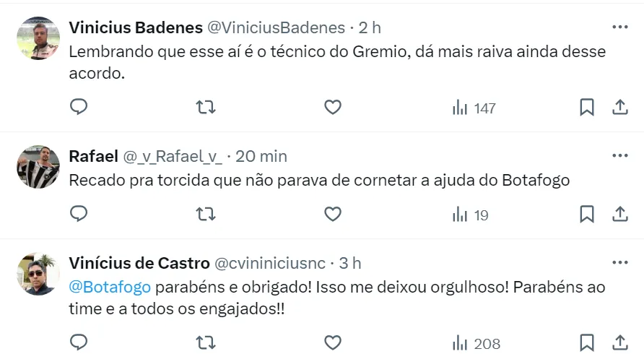
Task: Open Vinícius de Castro's profile name
Action: 139,263
